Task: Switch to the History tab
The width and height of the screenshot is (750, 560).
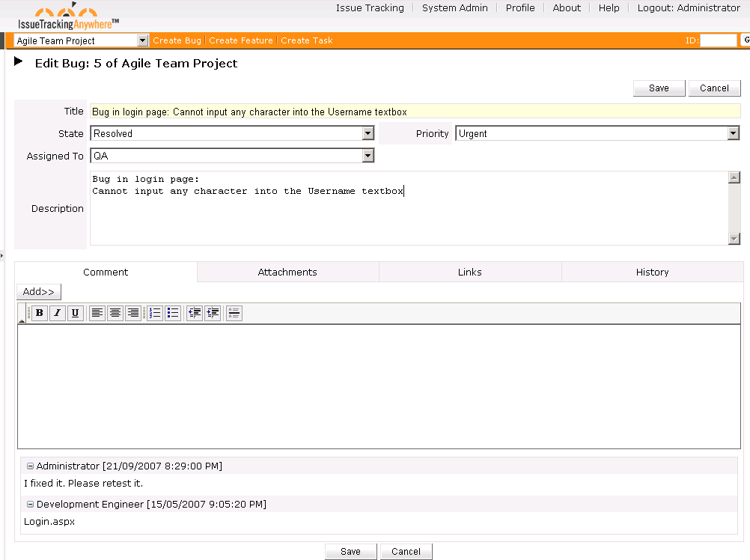Action: click(x=651, y=272)
